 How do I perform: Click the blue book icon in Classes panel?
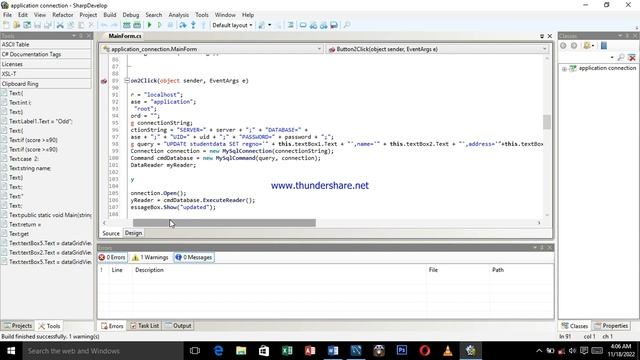[604, 46]
